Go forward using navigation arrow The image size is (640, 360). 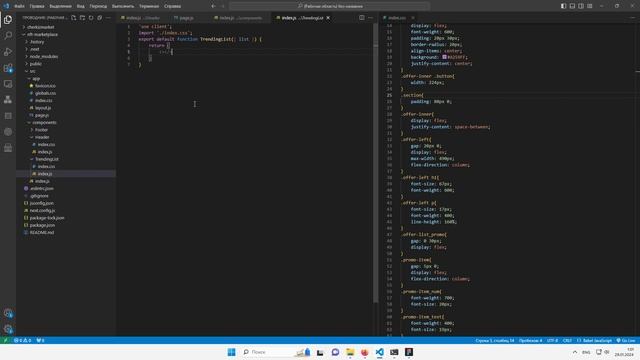click(x=222, y=6)
